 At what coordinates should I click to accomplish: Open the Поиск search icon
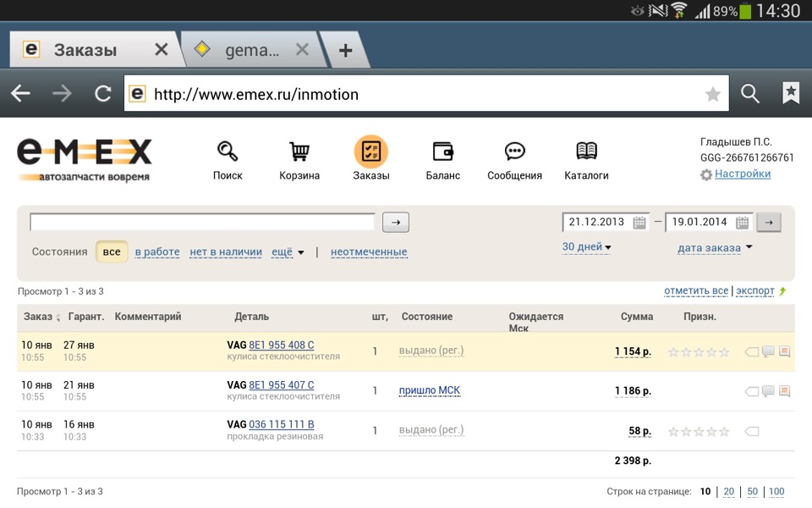[227, 152]
